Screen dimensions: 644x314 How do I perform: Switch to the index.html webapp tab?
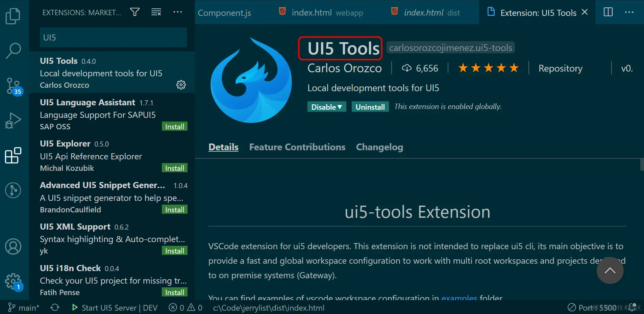(321, 13)
